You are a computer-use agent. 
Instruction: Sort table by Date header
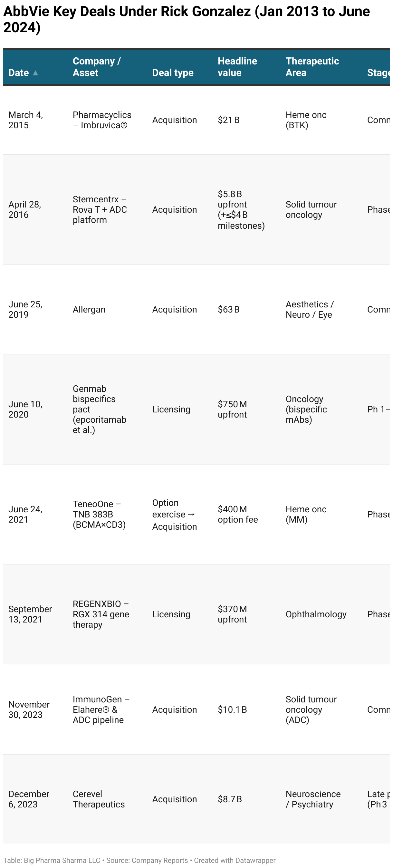click(19, 73)
